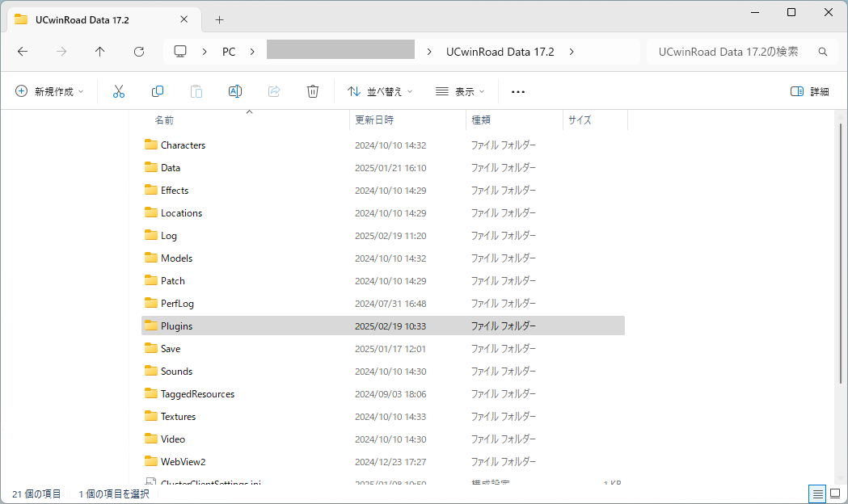
Task: Click the Delete trash can icon
Action: [313, 91]
